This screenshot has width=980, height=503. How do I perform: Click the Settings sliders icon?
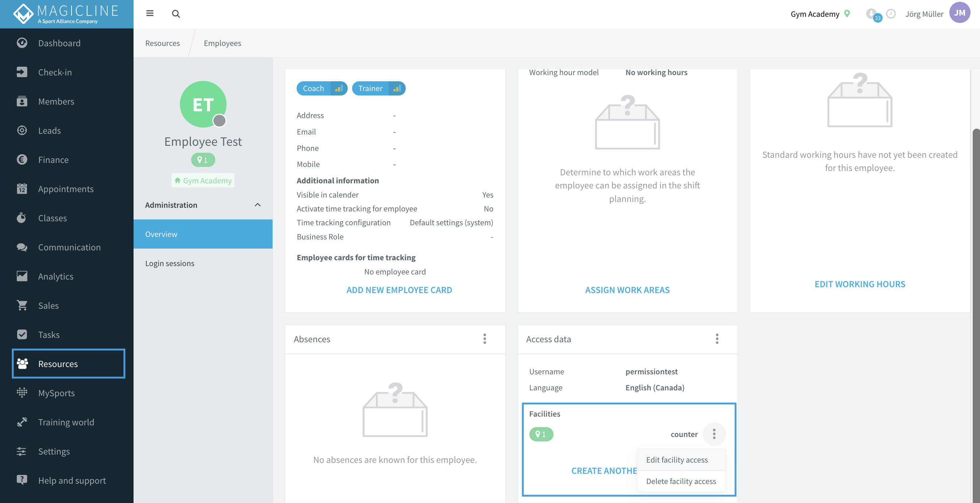[22, 451]
